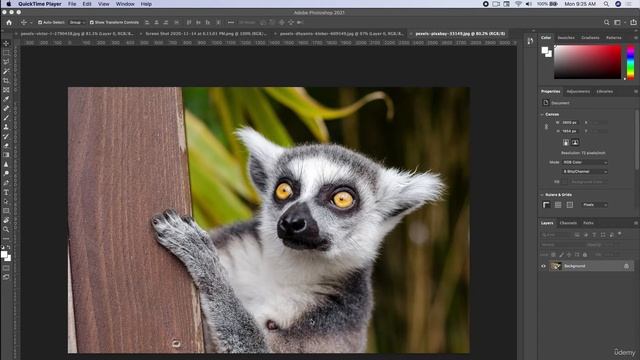Viewport: 640px width, 360px height.
Task: Toggle the Show Transform Controls checkbox
Action: click(92, 22)
